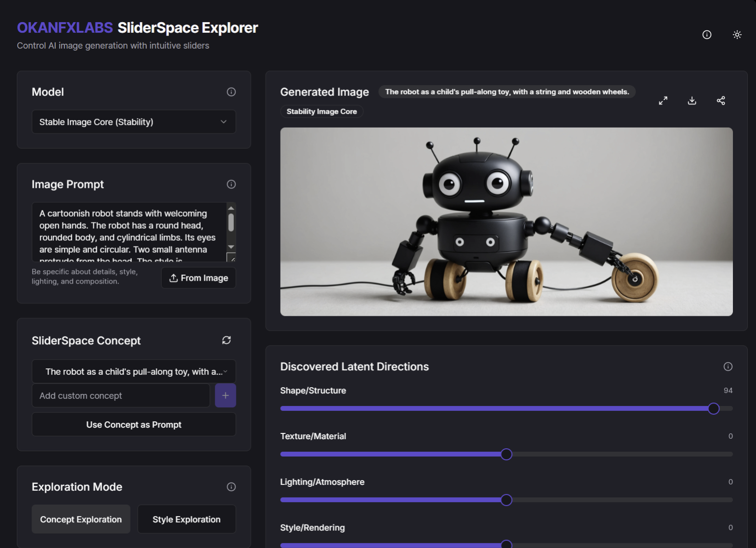Click the From Image upload button
This screenshot has height=548, width=756.
pos(198,278)
